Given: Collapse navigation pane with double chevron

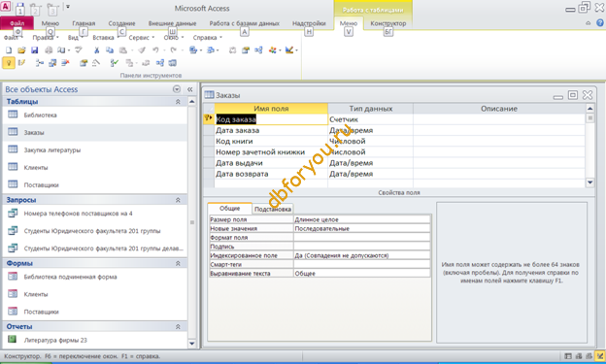Looking at the screenshot, I should [x=190, y=89].
